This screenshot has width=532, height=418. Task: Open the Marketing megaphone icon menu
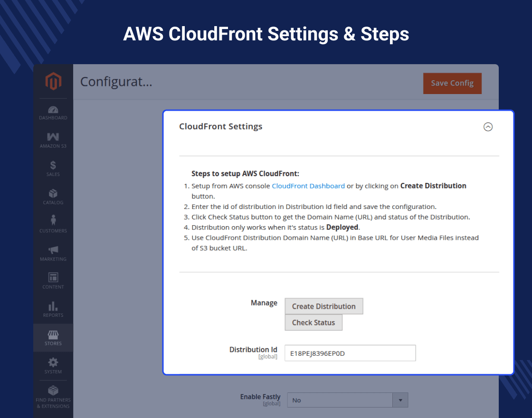pyautogui.click(x=53, y=253)
